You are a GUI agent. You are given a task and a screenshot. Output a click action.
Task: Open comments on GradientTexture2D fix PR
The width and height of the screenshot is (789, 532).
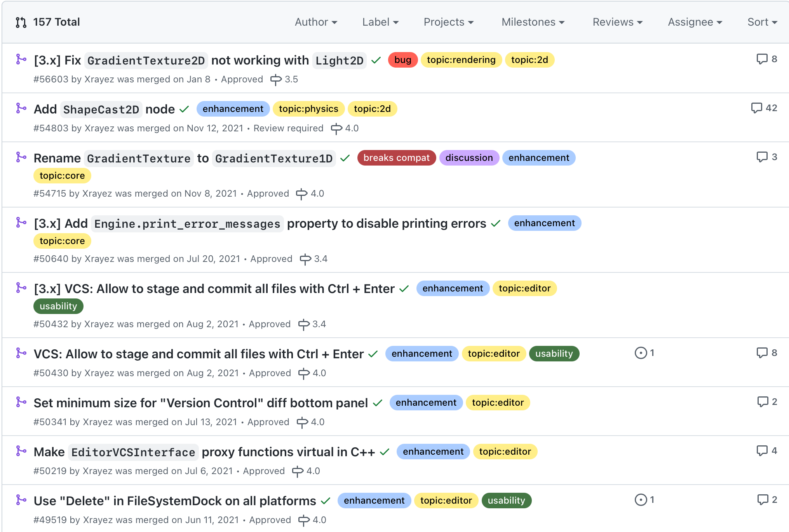tap(766, 59)
